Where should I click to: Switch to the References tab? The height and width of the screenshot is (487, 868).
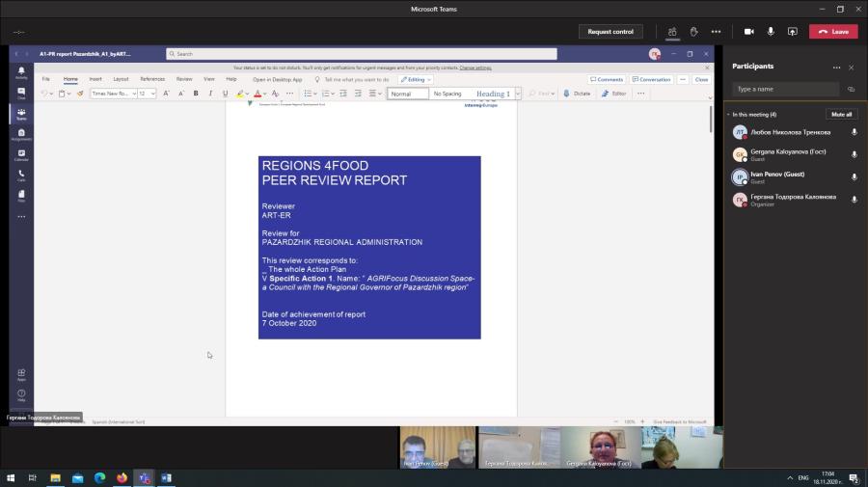point(152,79)
